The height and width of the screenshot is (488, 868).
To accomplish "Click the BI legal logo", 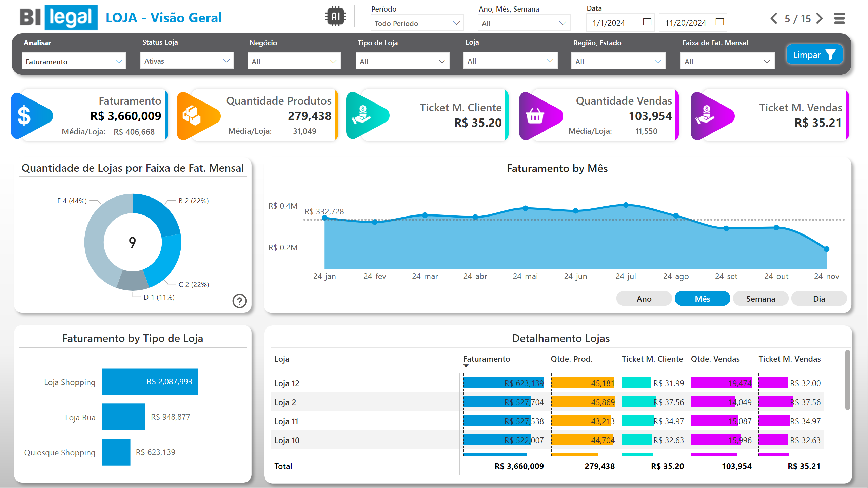I will (59, 17).
